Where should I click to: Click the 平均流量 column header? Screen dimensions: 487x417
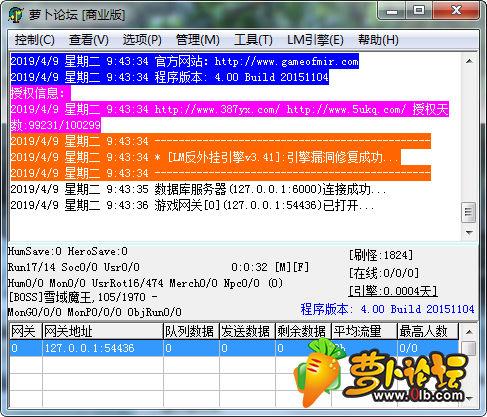click(364, 331)
